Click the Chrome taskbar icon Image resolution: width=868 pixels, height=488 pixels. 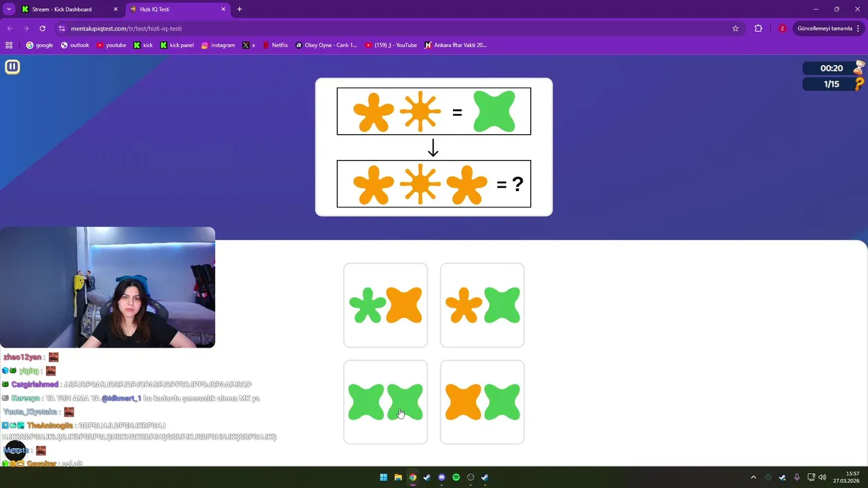tap(412, 477)
